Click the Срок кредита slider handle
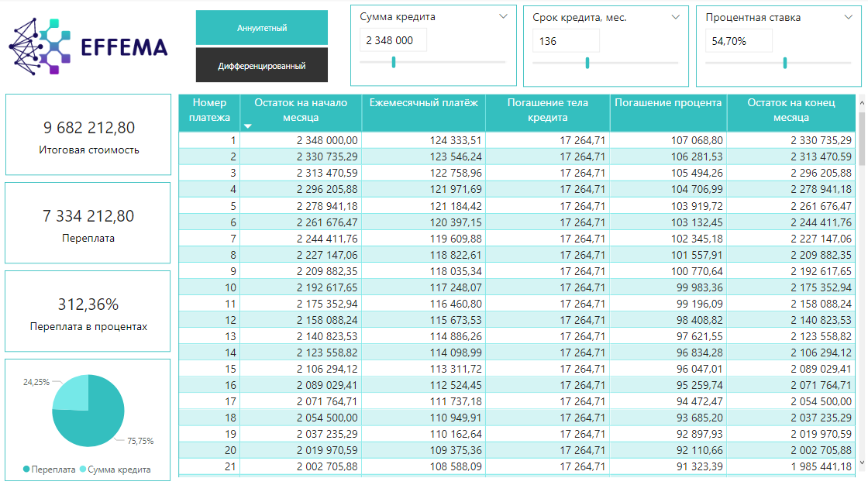The width and height of the screenshot is (868, 485). click(587, 63)
